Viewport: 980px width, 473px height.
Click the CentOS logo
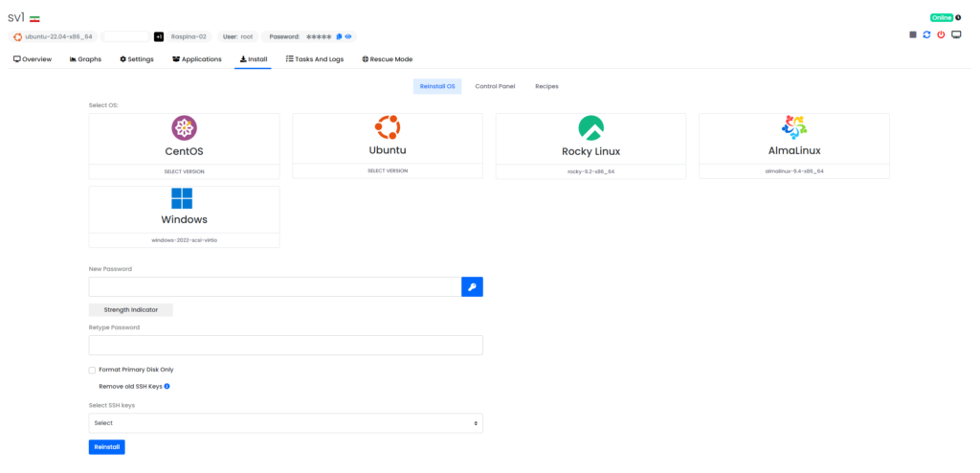point(185,128)
